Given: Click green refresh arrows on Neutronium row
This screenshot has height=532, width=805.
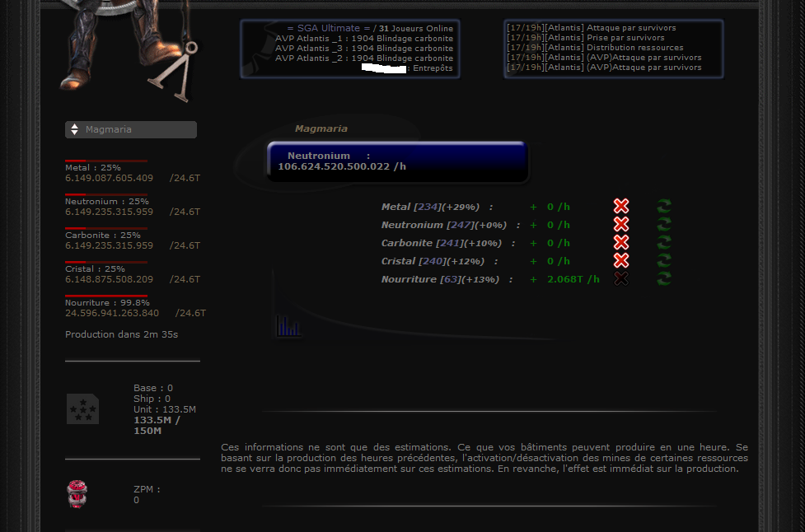Looking at the screenshot, I should tap(664, 224).
